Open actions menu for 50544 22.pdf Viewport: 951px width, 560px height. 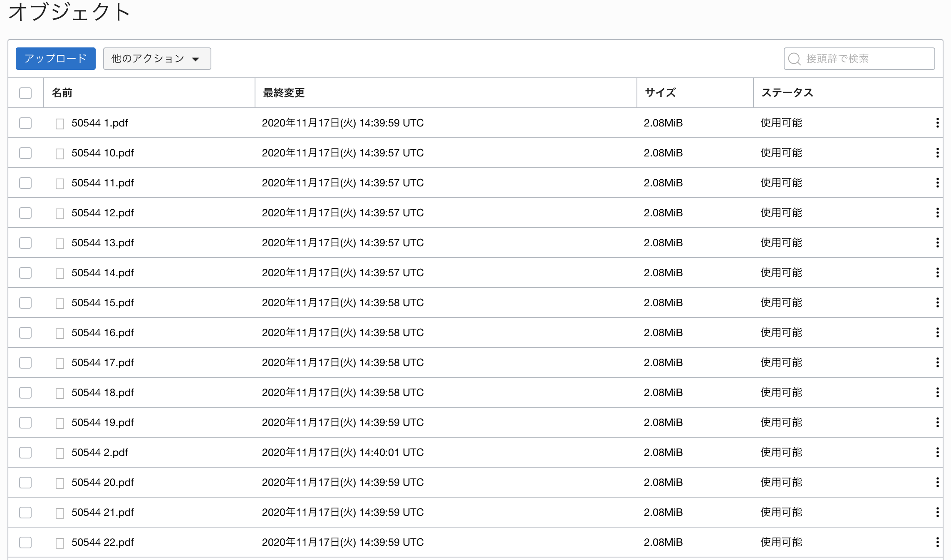937,542
